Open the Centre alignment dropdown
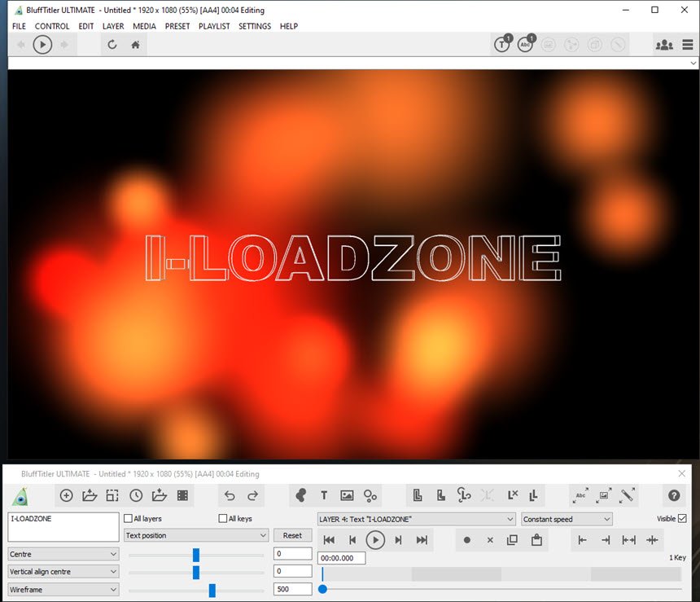The height and width of the screenshot is (602, 700). [63, 554]
